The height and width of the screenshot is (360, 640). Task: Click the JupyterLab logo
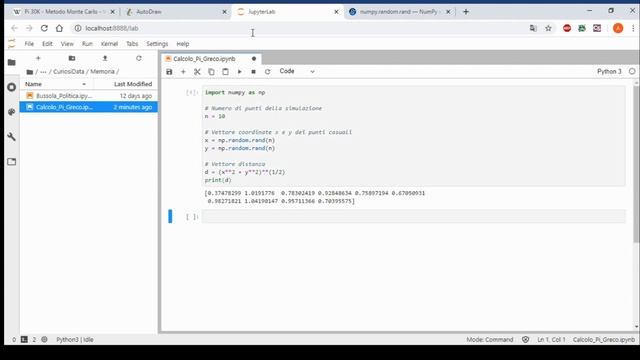(x=11, y=44)
